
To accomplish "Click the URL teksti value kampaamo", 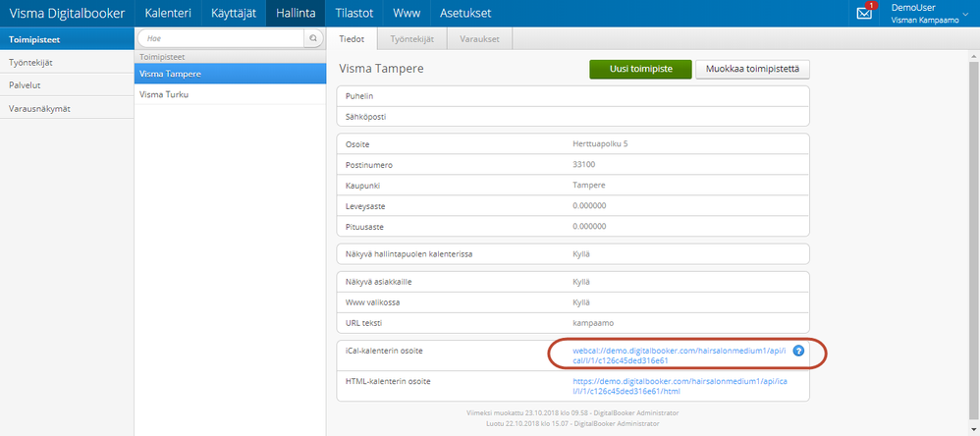I will pyautogui.click(x=593, y=323).
